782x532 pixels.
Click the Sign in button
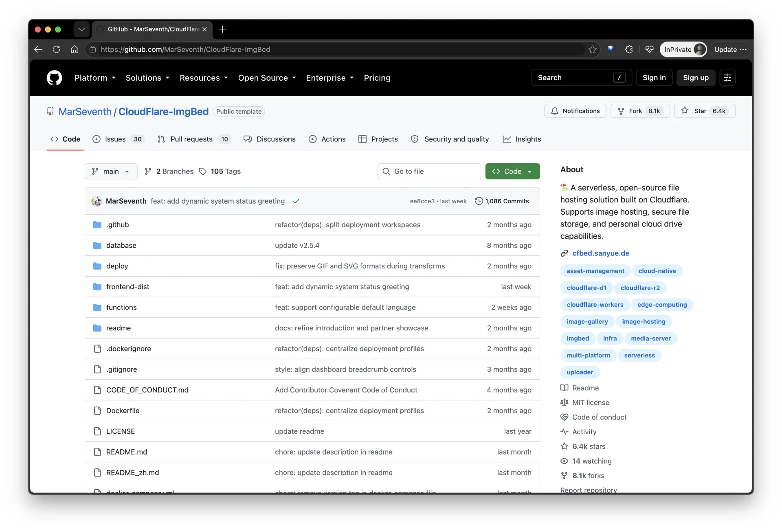[654, 78]
